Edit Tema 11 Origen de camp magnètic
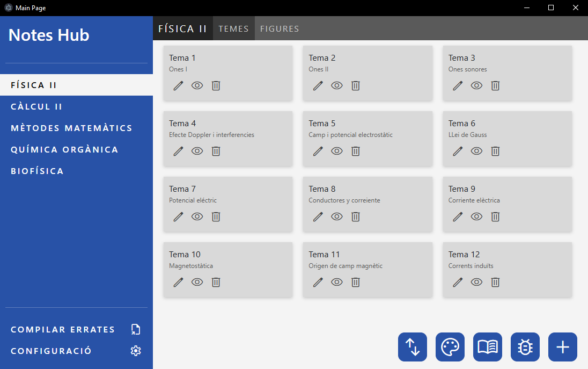The height and width of the screenshot is (369, 588). (318, 283)
